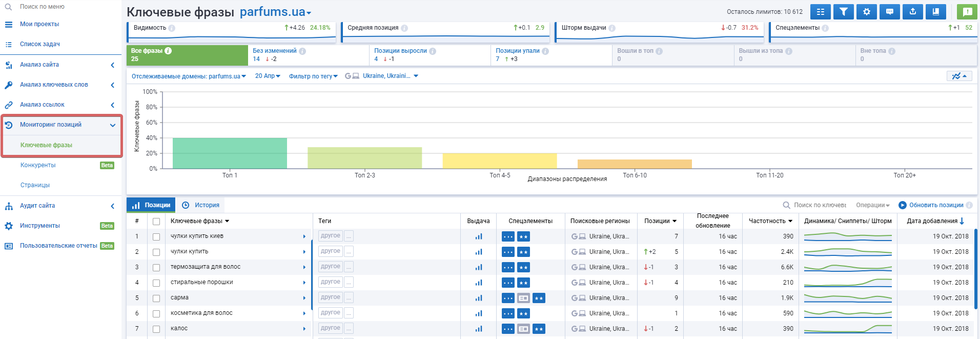Open 'Фильтр по тегу' dropdown

tap(313, 76)
